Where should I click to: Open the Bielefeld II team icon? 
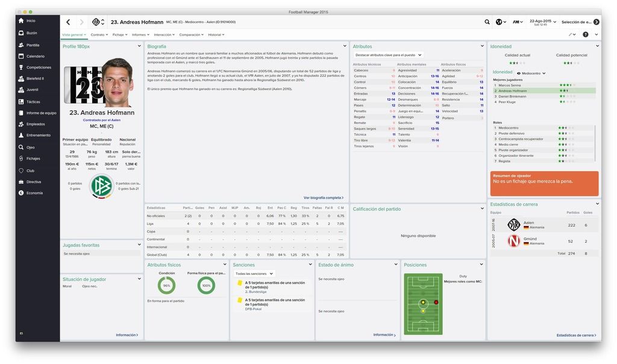(21, 78)
